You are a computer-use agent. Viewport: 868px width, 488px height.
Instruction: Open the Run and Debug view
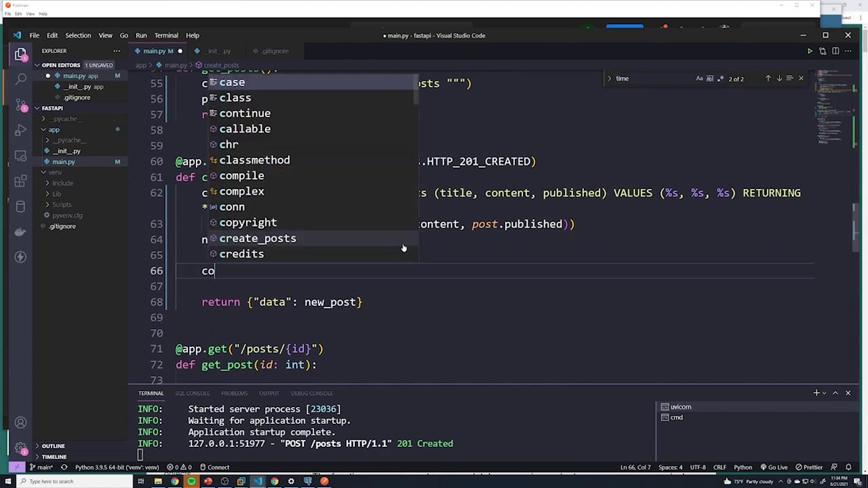point(20,130)
